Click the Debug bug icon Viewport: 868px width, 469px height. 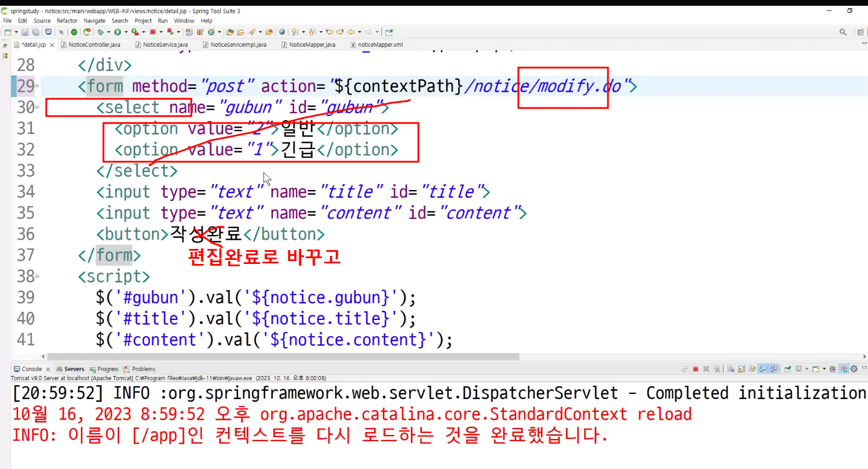[101, 32]
